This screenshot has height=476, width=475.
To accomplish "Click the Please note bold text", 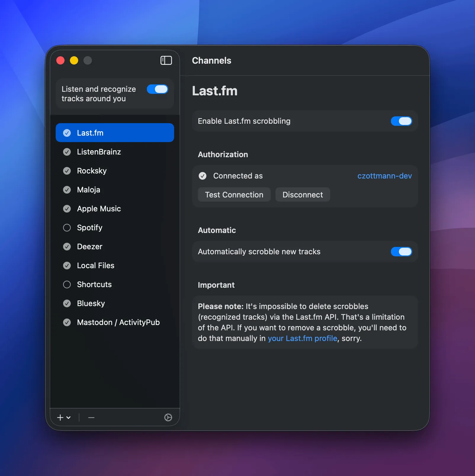I will click(x=221, y=306).
